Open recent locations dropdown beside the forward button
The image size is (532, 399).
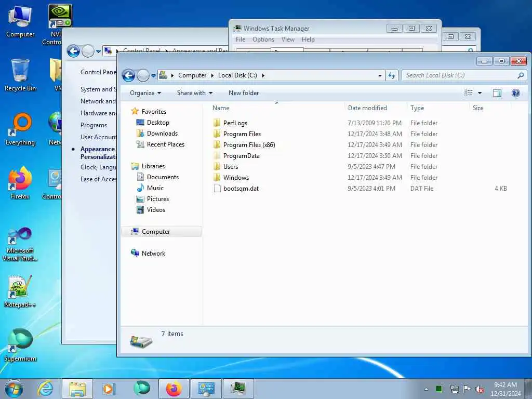tap(153, 76)
